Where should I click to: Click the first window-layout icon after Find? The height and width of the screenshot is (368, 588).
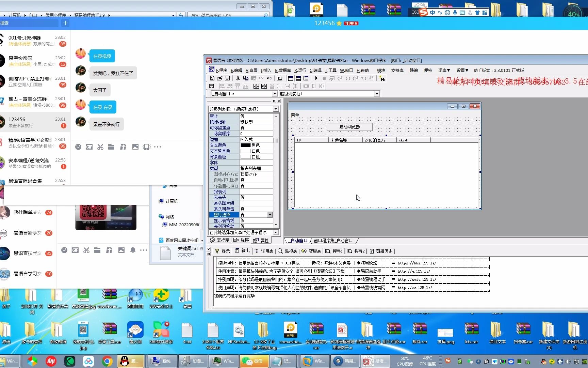tap(291, 78)
